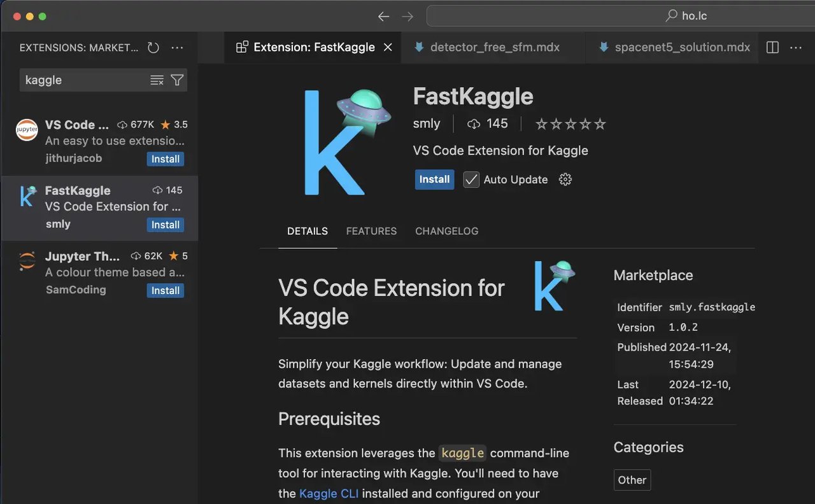
Task: Refresh the extensions list
Action: (x=153, y=47)
